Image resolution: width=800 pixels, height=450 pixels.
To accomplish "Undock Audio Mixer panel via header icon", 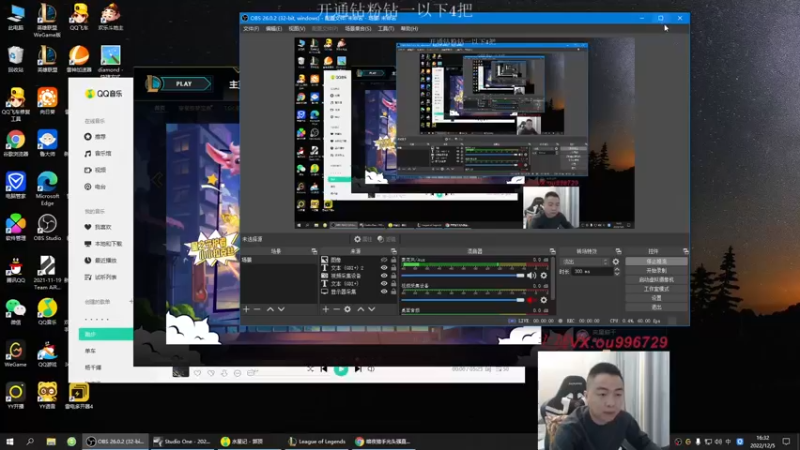I will [553, 251].
